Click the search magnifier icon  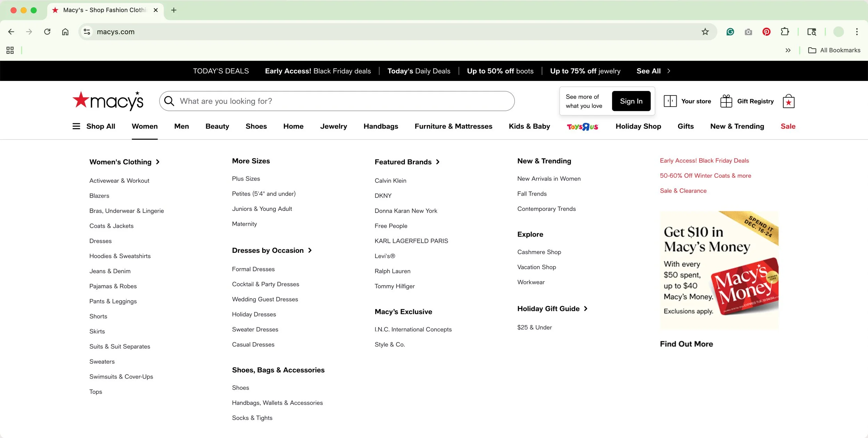click(169, 101)
